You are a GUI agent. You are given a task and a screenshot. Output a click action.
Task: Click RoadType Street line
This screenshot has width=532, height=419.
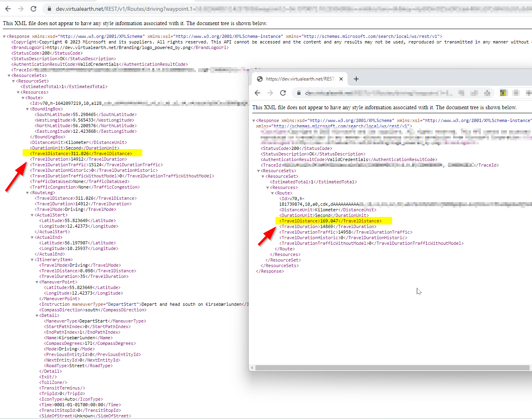(x=78, y=366)
